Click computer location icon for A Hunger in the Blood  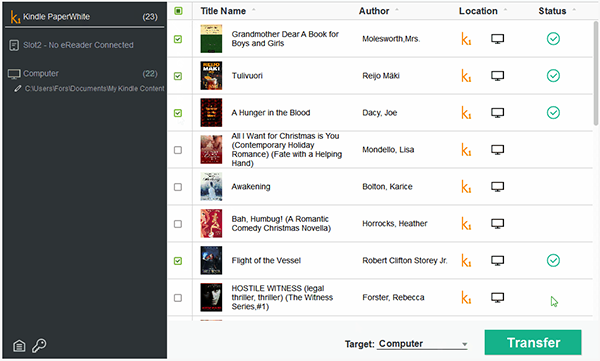[x=497, y=113]
